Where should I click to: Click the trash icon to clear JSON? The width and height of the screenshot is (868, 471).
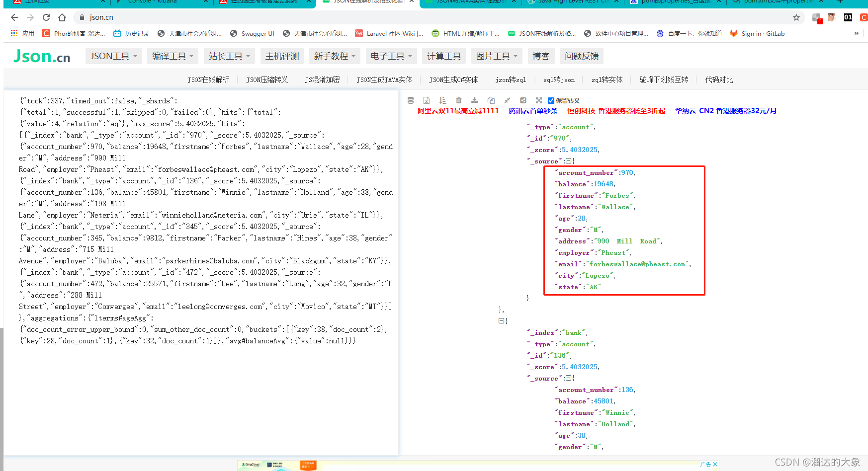[x=459, y=100]
